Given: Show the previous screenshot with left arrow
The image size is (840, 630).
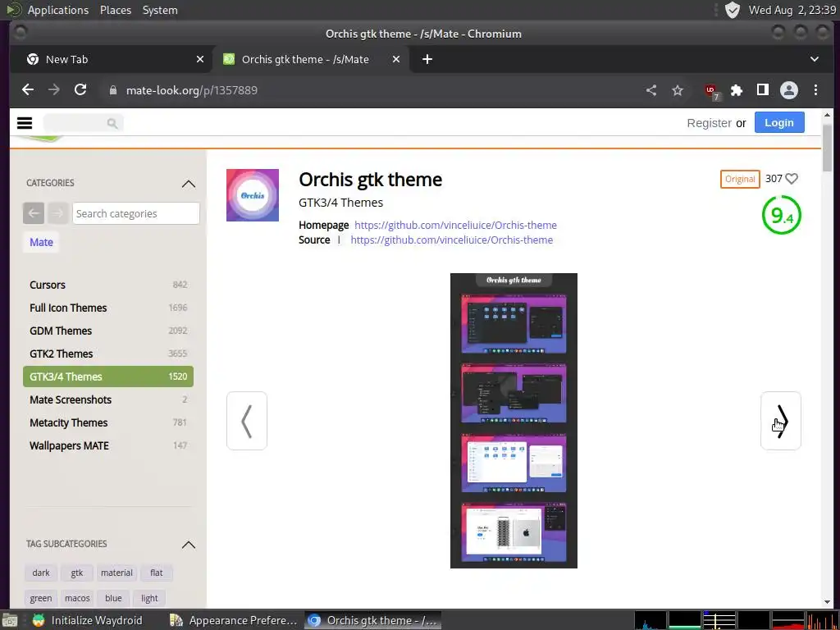Looking at the screenshot, I should pyautogui.click(x=246, y=421).
